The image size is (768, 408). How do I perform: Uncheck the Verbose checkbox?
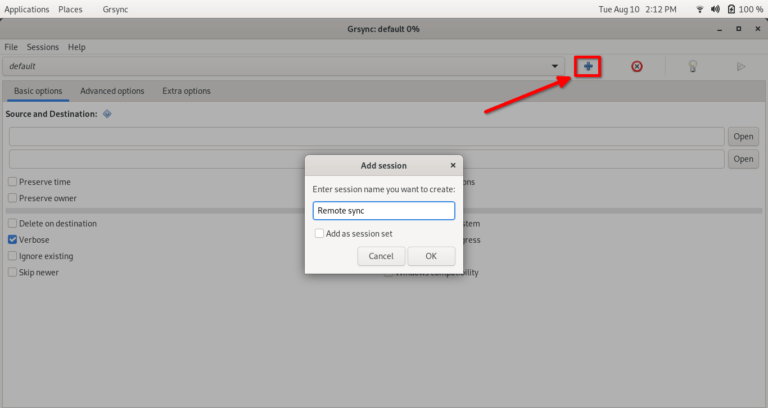[x=12, y=240]
